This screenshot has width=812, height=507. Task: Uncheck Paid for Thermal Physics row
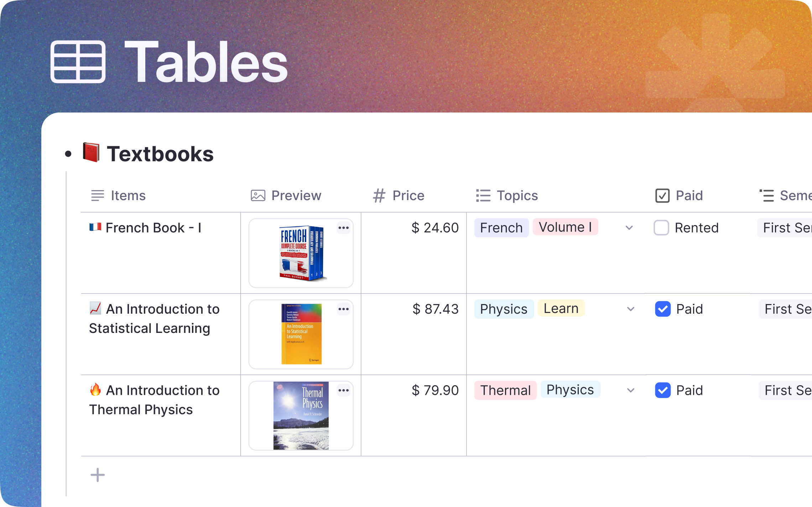tap(663, 391)
